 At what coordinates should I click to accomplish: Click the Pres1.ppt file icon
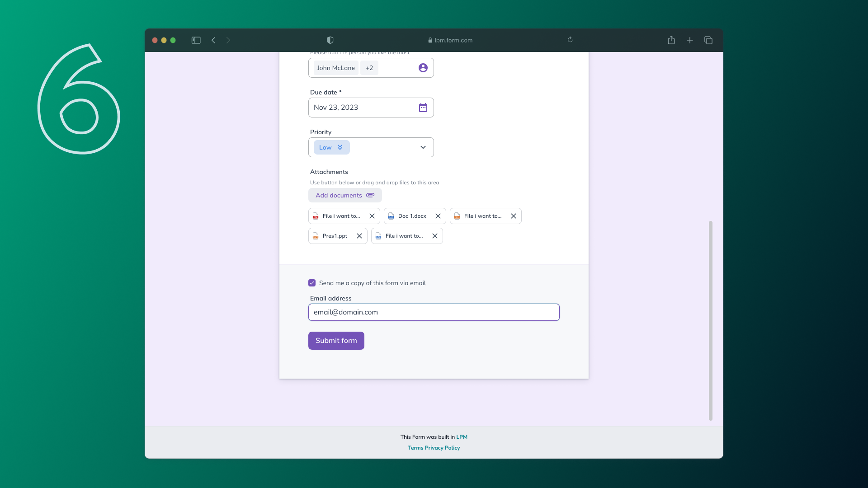[316, 236]
